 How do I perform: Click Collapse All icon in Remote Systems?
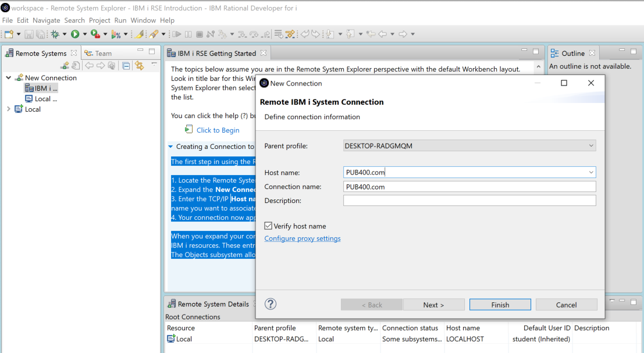(126, 66)
